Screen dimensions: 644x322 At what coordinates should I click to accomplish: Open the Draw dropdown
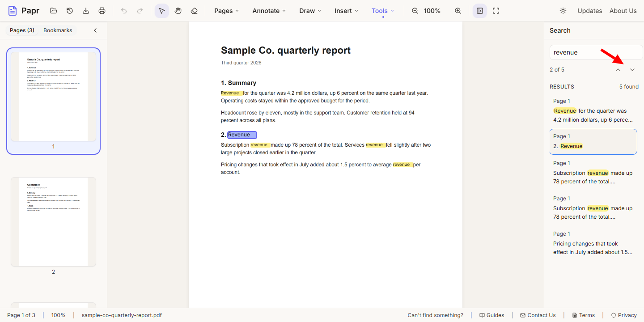coord(310,11)
